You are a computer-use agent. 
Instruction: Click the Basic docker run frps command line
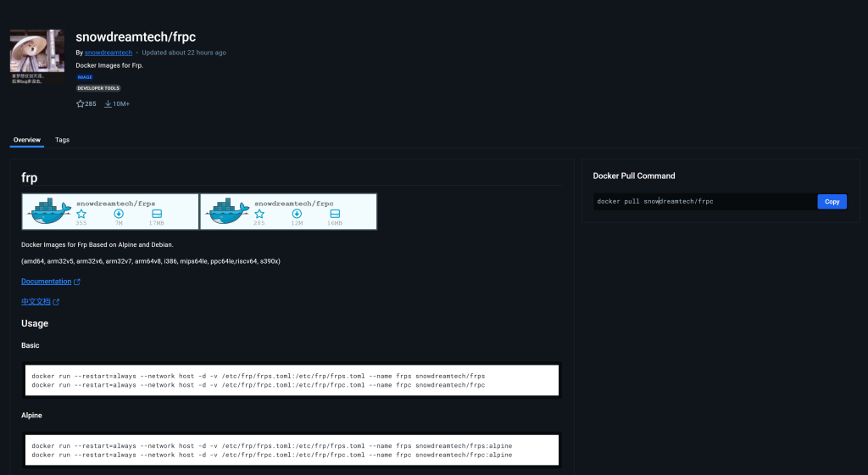pos(259,376)
